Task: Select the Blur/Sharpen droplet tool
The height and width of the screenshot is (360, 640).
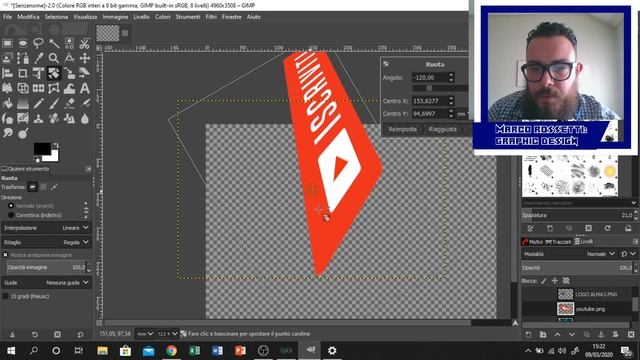Action: point(84,119)
